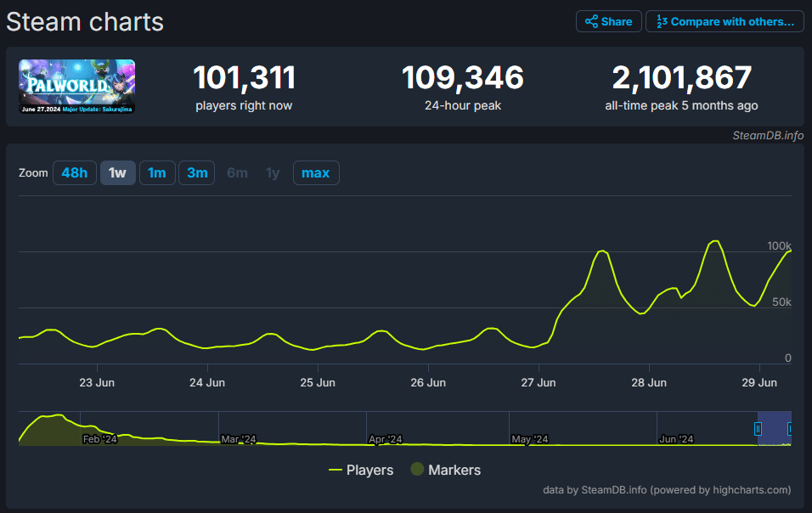Screen dimensions: 812x513
Task: Select the 1w zoom range
Action: coord(117,173)
